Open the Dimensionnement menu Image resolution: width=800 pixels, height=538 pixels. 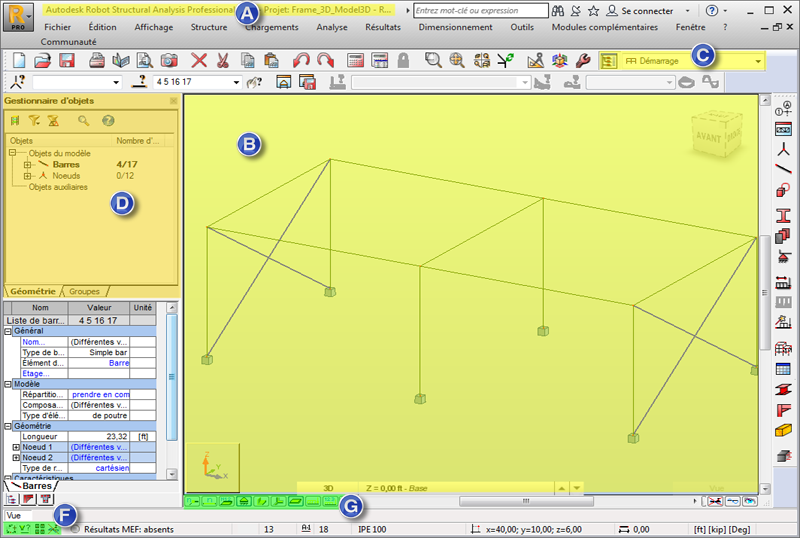pyautogui.click(x=456, y=27)
